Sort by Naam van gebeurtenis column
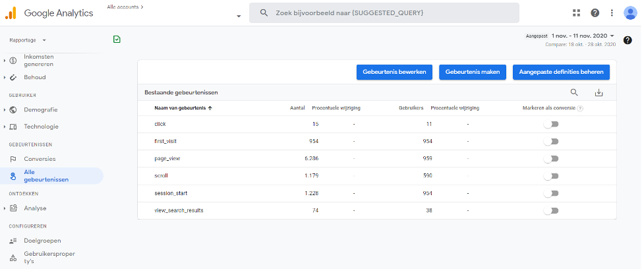 click(x=183, y=108)
